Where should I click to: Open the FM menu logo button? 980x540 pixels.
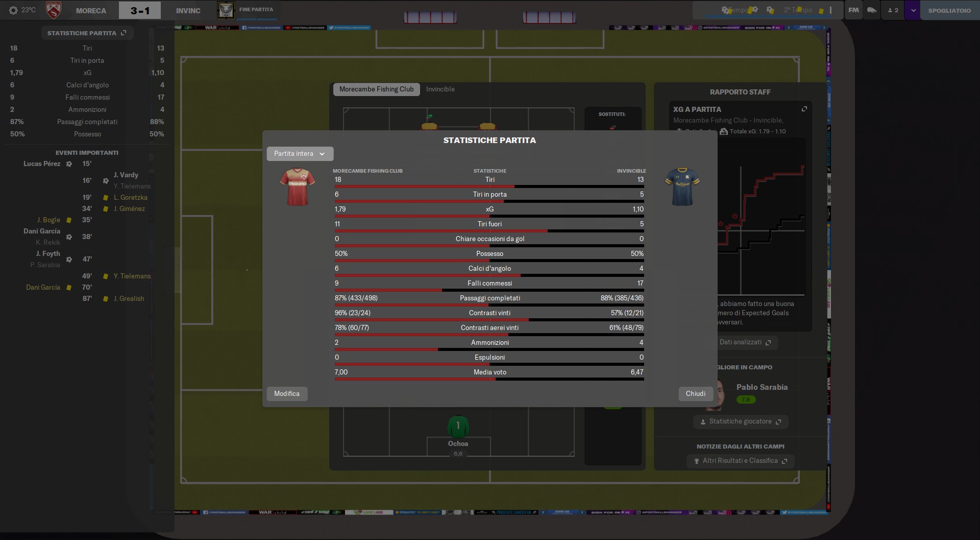(x=853, y=10)
